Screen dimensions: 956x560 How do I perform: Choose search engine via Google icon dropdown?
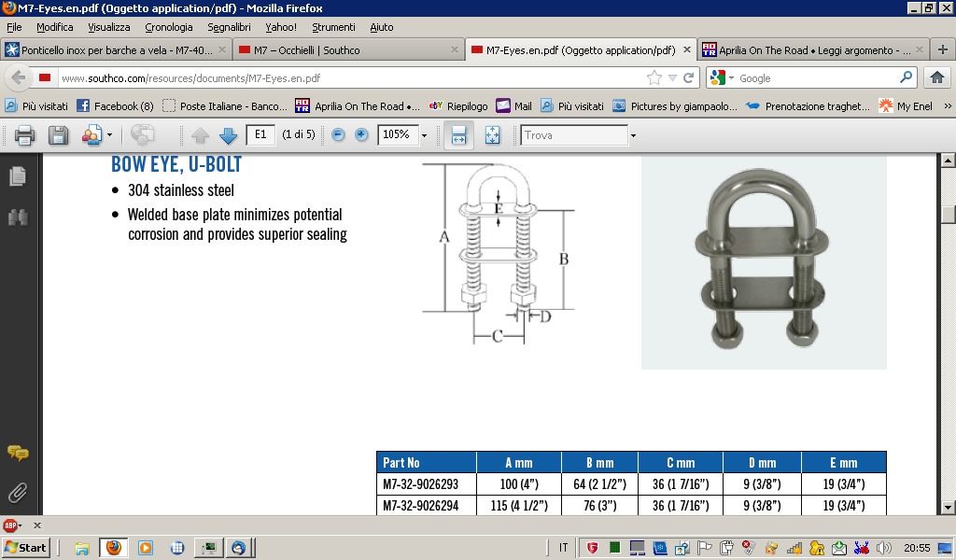(x=722, y=78)
